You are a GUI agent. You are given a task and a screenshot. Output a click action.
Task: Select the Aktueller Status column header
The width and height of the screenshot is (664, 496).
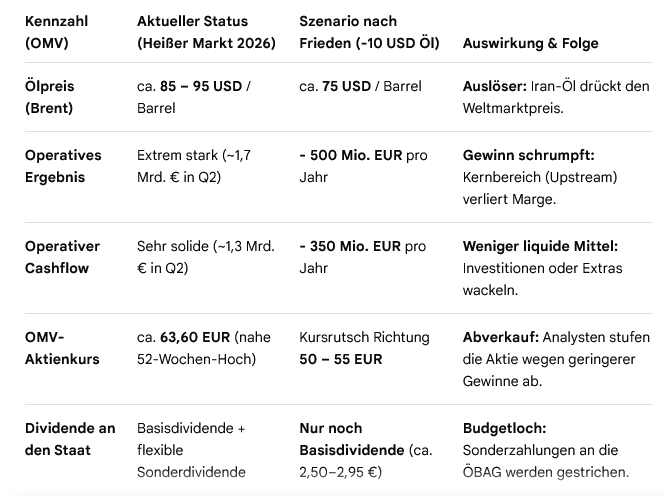tap(206, 32)
